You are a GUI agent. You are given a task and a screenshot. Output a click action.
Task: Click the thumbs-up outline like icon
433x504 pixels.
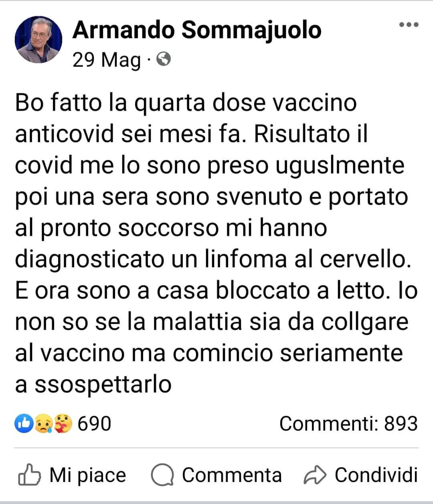pyautogui.click(x=29, y=475)
